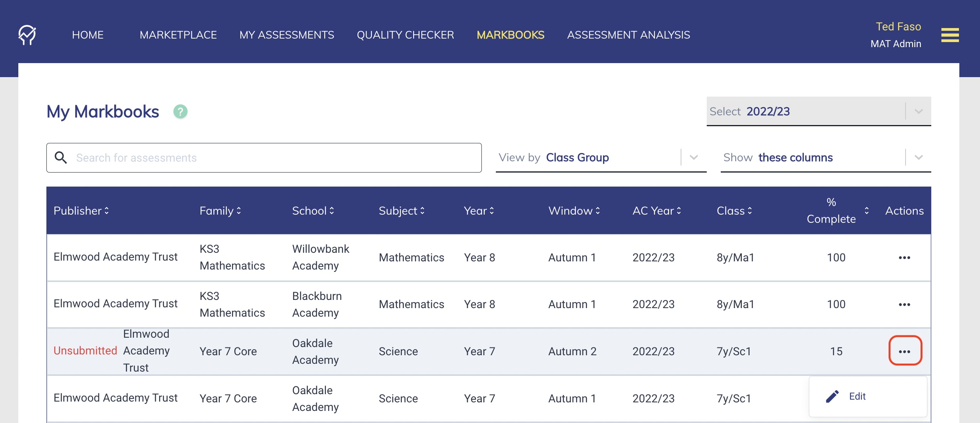Open actions for the Unsubmitted Oakdale markbook
The image size is (980, 423).
(x=905, y=351)
